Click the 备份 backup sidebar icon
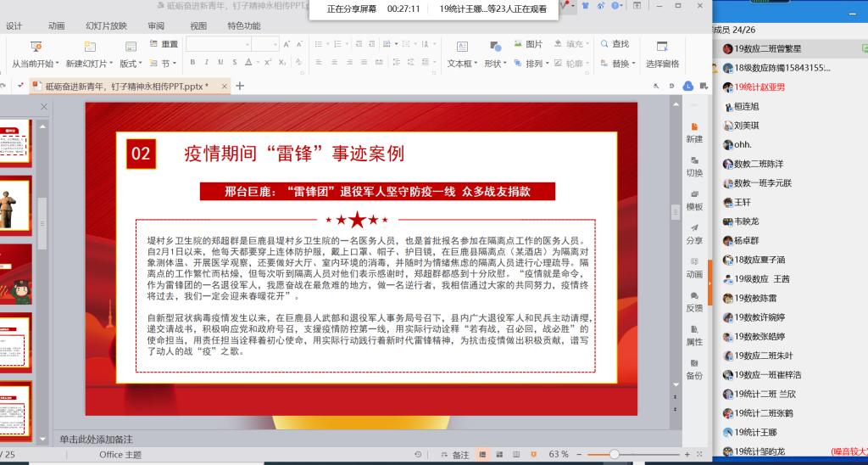 coord(694,369)
